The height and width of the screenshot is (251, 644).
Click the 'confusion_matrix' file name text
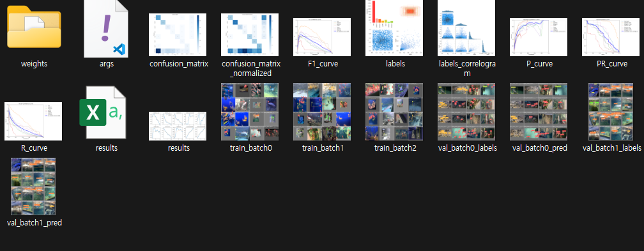(x=179, y=64)
